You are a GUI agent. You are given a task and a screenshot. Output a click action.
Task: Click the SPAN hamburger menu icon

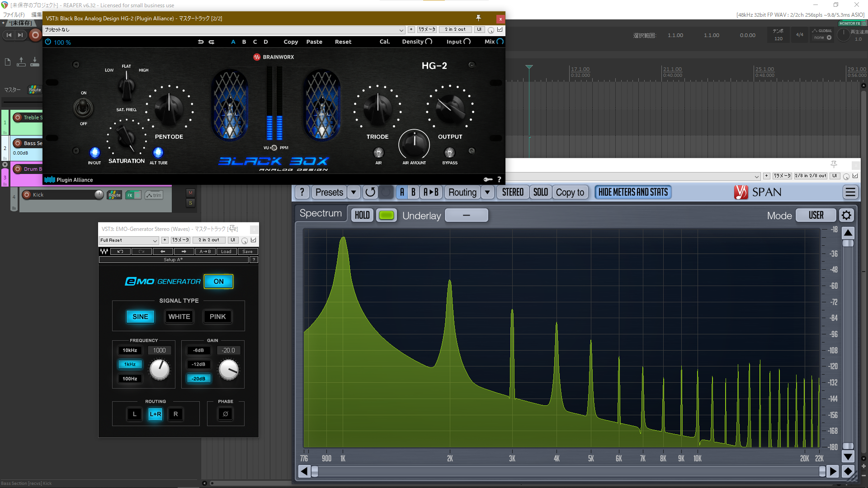click(x=850, y=192)
